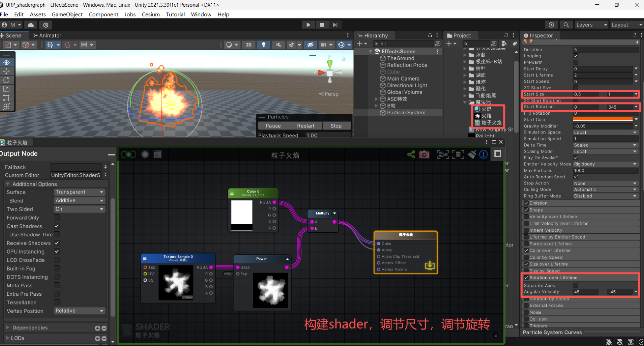Click the editor Step button
Viewport: 644px width, 346px height.
(335, 25)
